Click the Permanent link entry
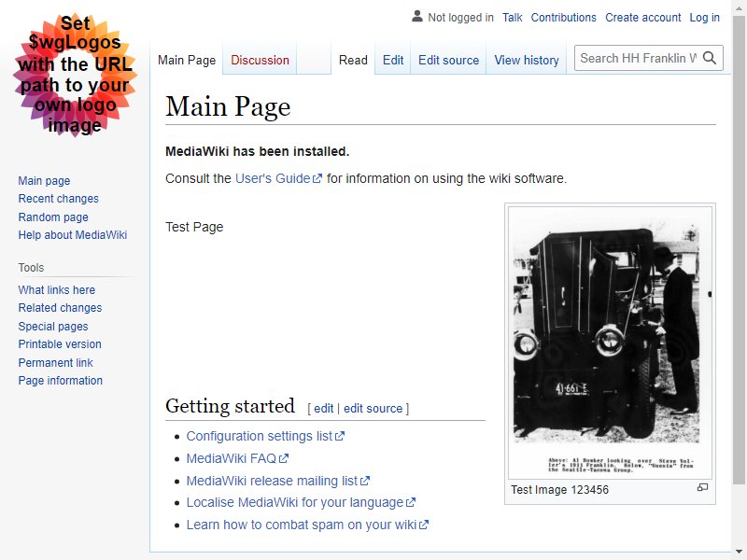 (x=56, y=363)
